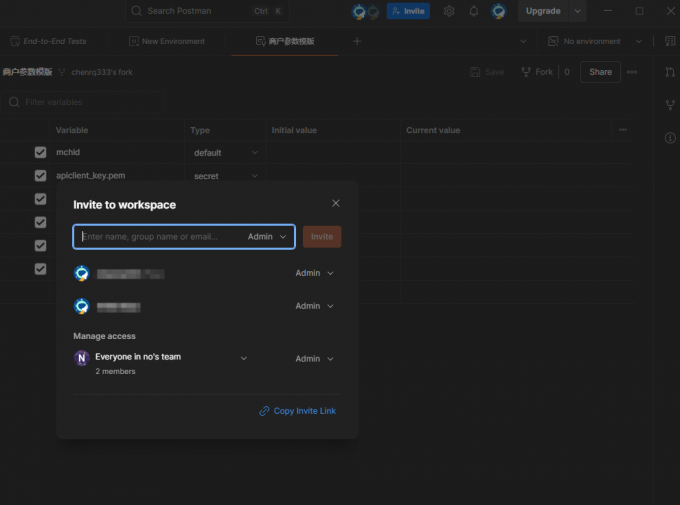Click the column options dots in table header
The height and width of the screenshot is (505, 680).
(623, 130)
